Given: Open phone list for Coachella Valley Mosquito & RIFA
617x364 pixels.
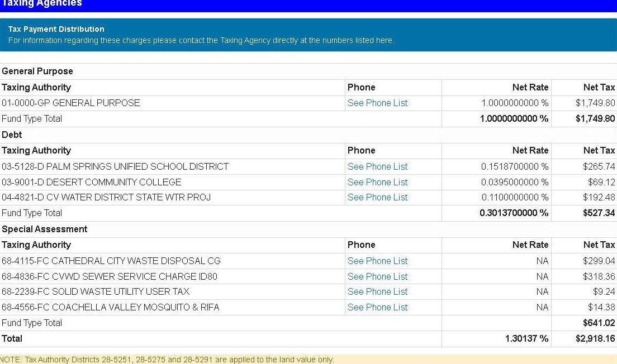Looking at the screenshot, I should point(377,307).
